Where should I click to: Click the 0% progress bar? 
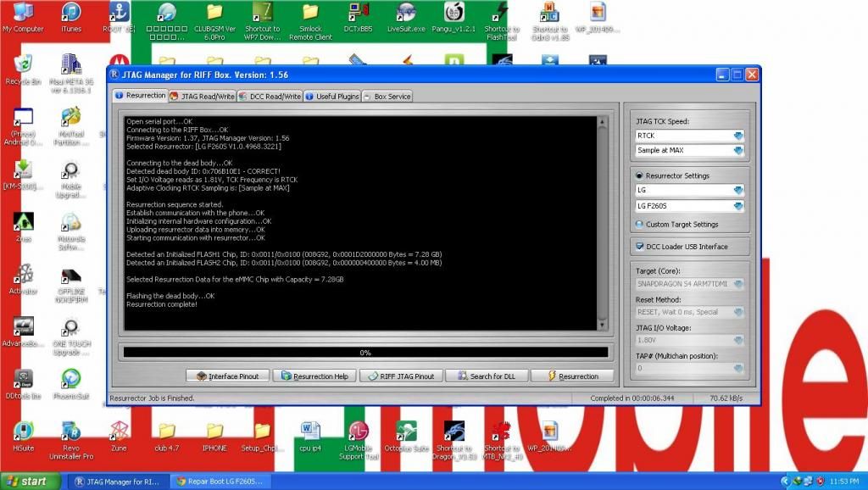365,352
